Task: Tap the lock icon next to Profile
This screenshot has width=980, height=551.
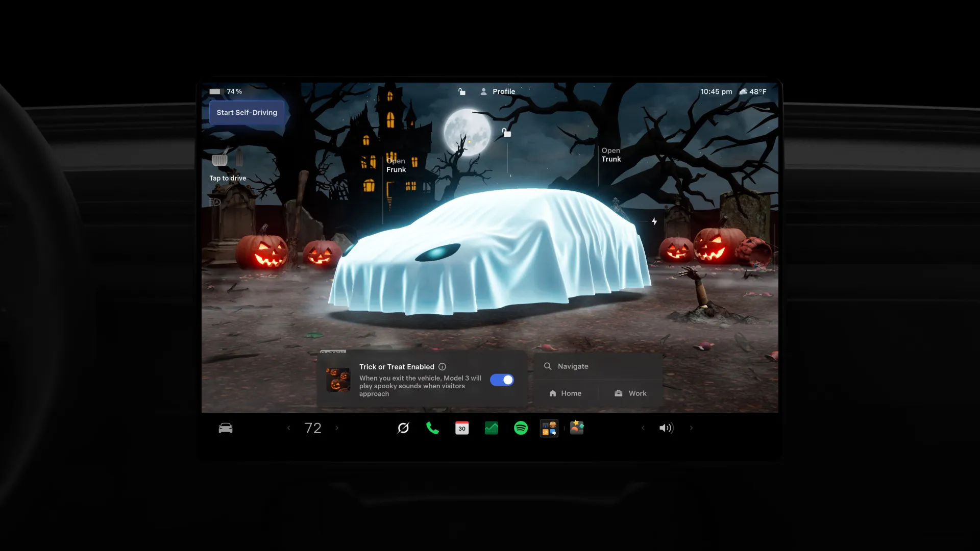Action: (461, 91)
